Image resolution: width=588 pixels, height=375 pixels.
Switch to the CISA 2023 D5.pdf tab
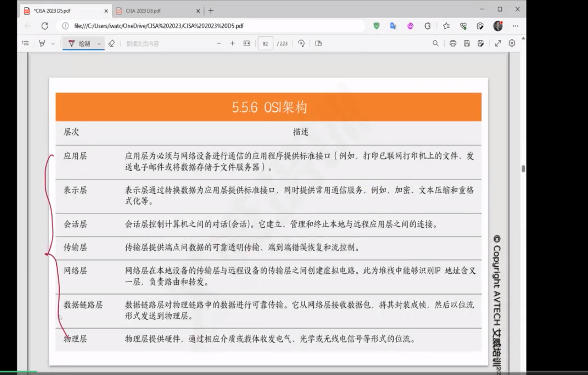click(x=65, y=11)
